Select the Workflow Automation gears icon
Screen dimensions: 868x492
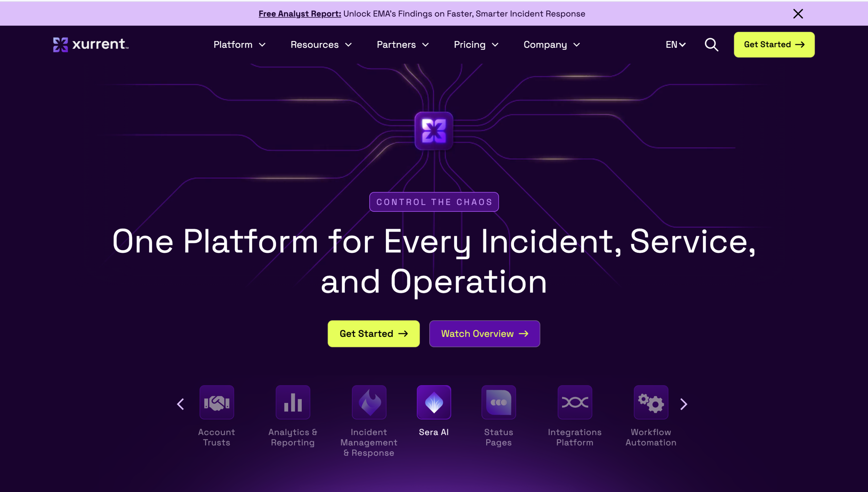click(x=651, y=402)
